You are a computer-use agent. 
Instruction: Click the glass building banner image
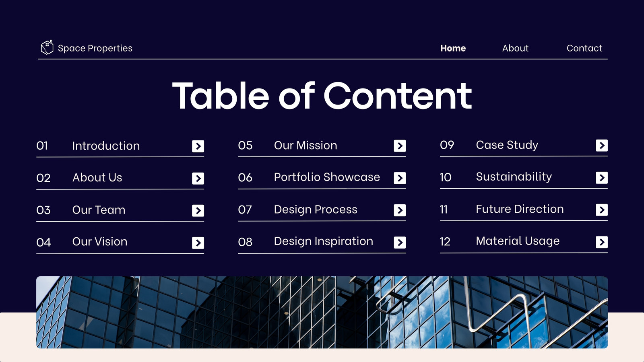click(x=322, y=312)
